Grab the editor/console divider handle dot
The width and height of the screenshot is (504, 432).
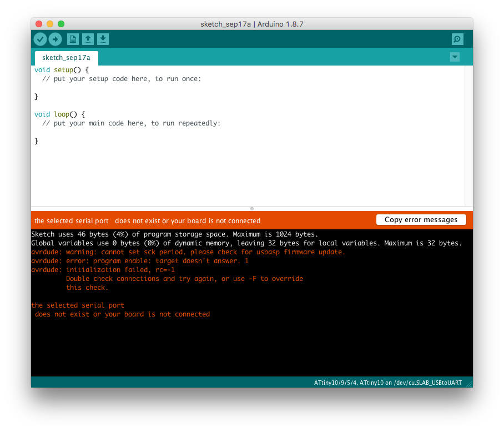pyautogui.click(x=252, y=209)
